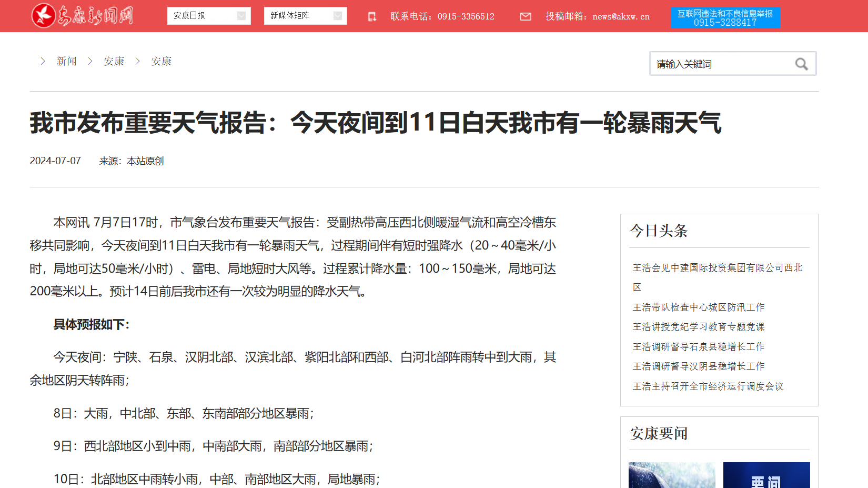Viewport: 868px width, 488px height.
Task: Open the rainy thumbnail under 安康要闻
Action: click(x=672, y=475)
